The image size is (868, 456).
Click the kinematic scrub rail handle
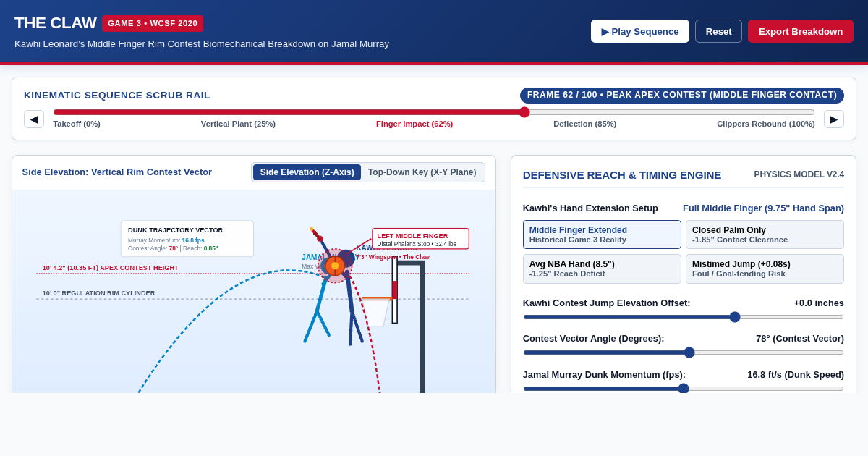(x=524, y=112)
